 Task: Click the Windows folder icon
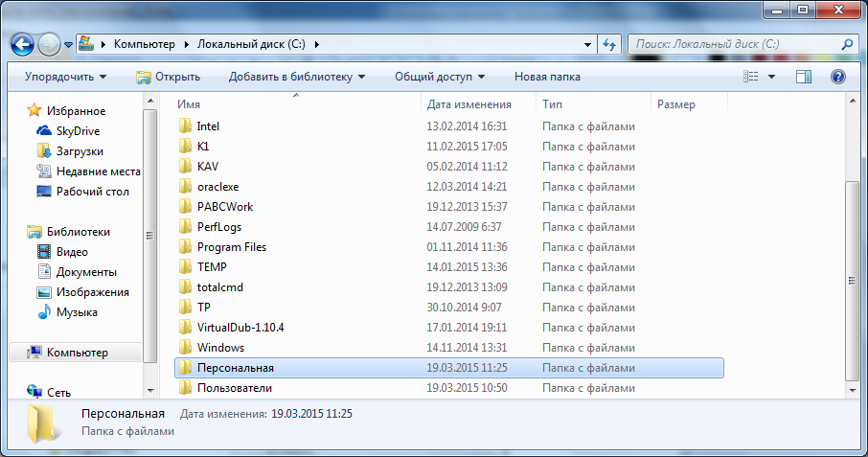click(186, 348)
